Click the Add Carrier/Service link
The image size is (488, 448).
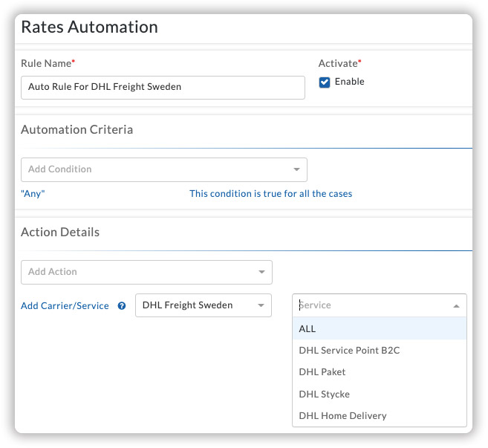[65, 306]
